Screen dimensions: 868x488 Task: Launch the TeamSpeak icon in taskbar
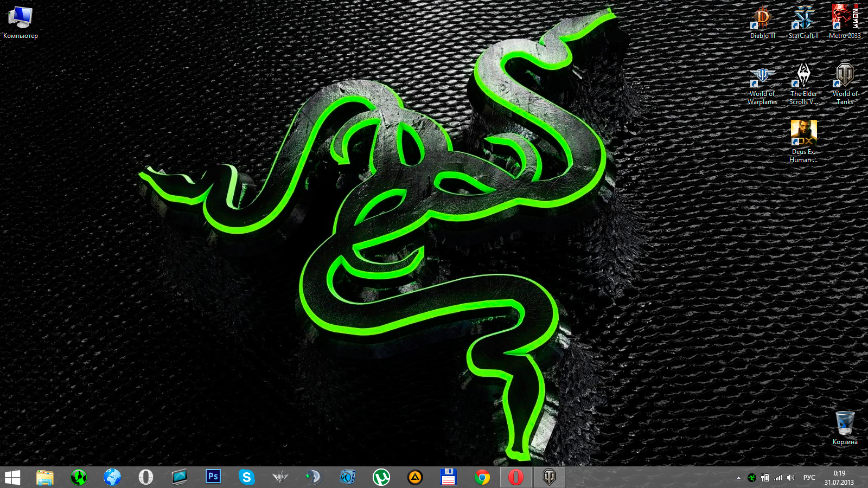pos(314,478)
